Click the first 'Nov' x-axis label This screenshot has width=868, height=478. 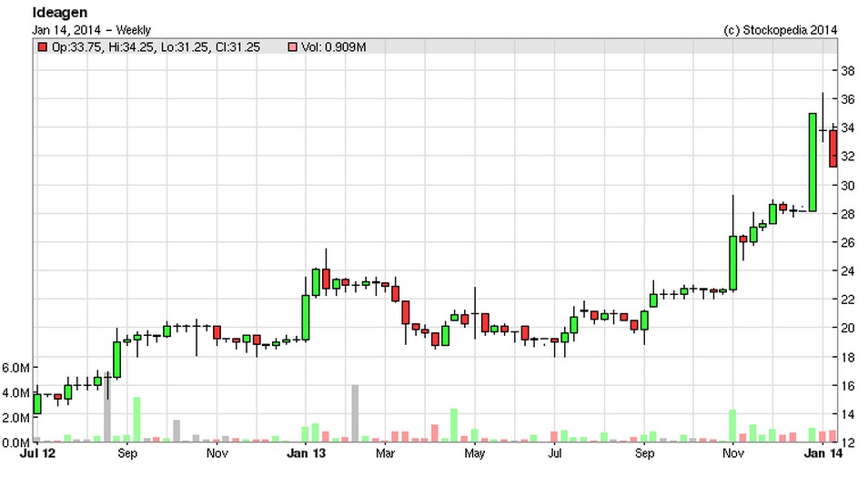217,453
